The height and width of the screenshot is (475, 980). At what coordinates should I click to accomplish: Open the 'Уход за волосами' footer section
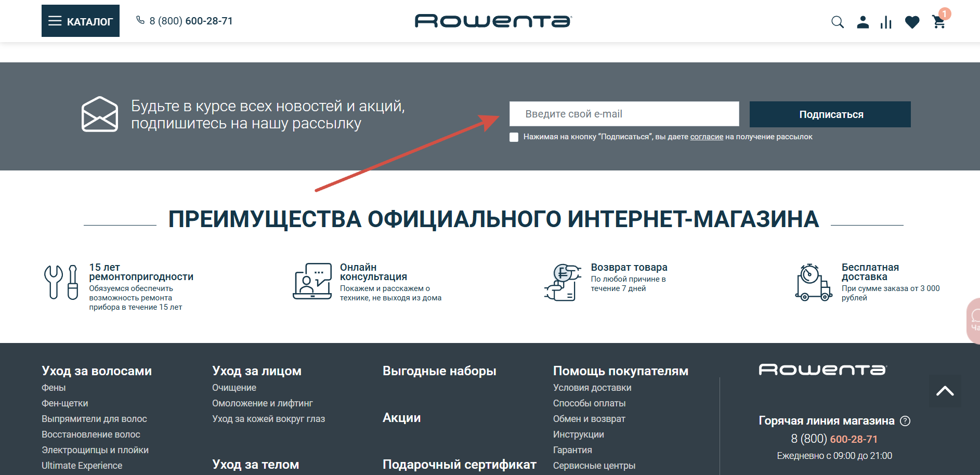point(97,371)
